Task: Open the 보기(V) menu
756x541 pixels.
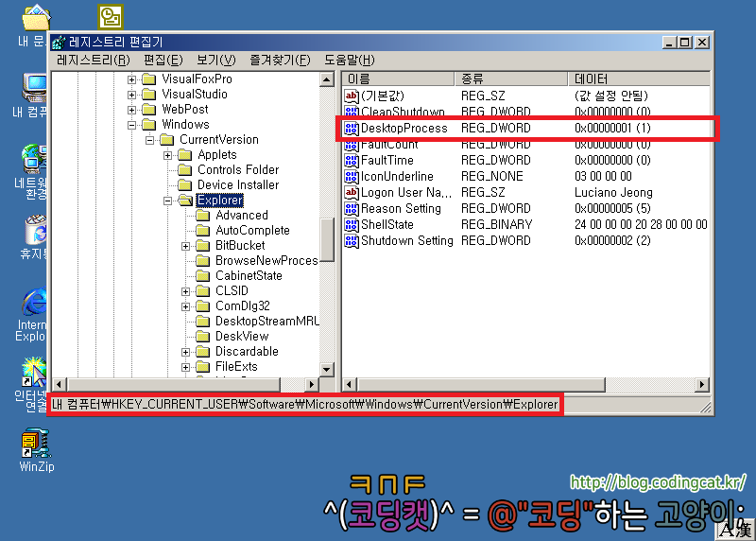Action: click(216, 60)
